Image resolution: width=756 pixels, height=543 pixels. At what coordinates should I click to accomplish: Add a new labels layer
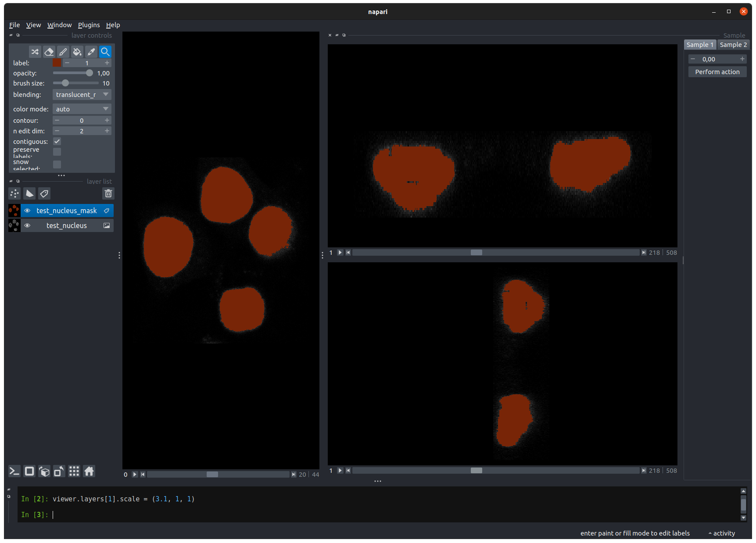pos(44,193)
